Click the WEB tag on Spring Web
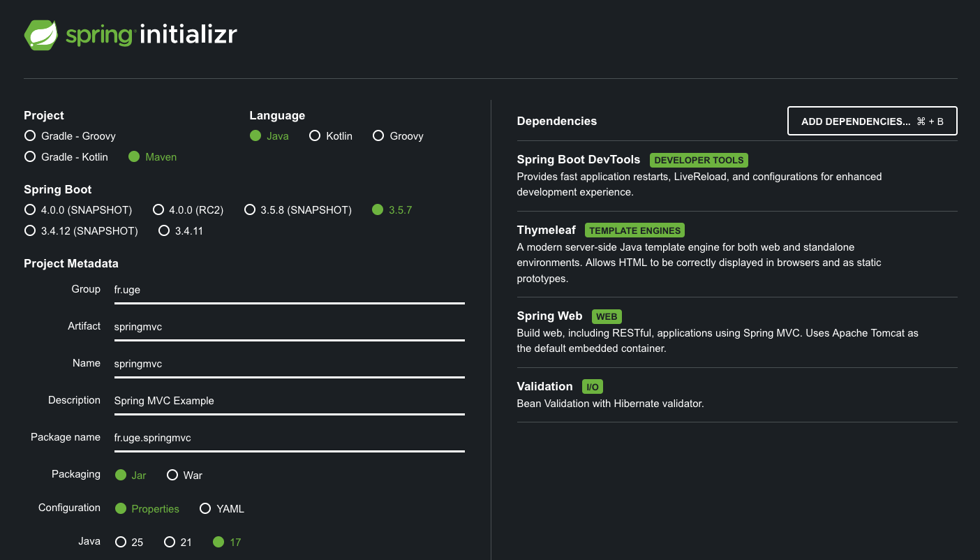 [x=607, y=316]
